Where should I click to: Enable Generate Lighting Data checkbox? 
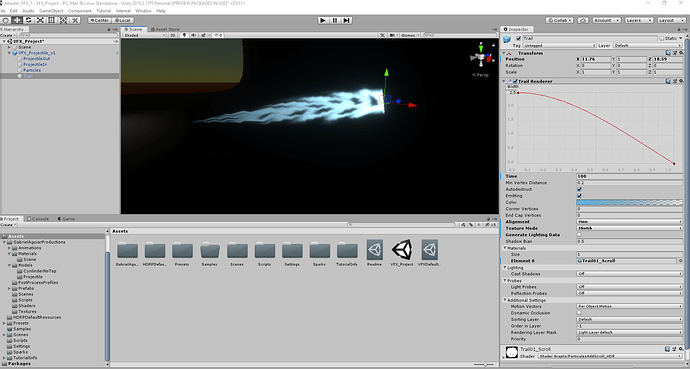[x=579, y=235]
